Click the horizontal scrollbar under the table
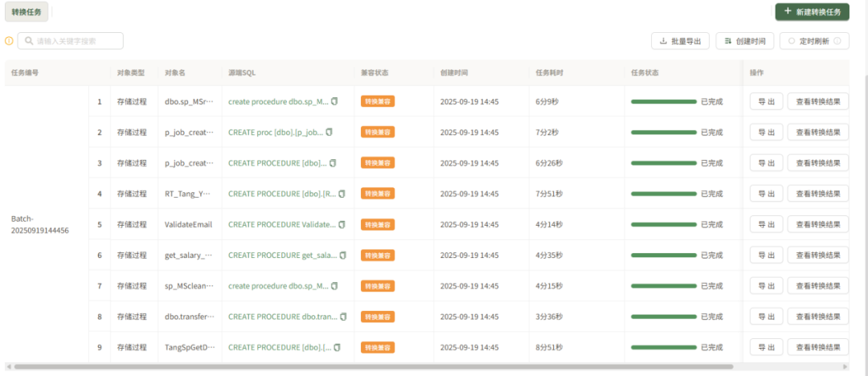 374,366
